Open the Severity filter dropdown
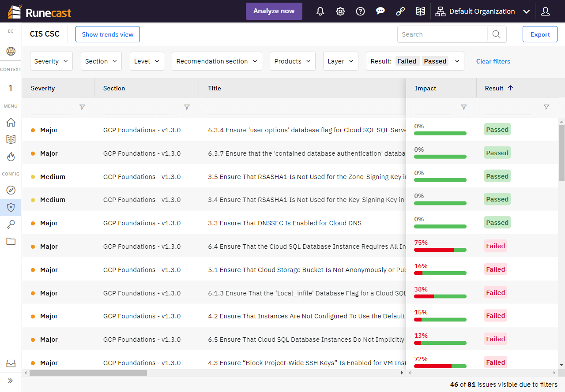565x392 pixels. tap(51, 61)
